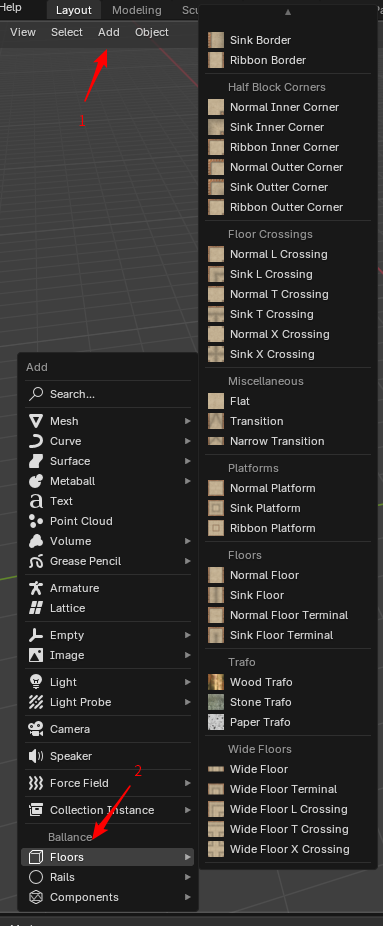The image size is (383, 926).
Task: Click the Wide Floor X Crossing icon
Action: tap(216, 849)
